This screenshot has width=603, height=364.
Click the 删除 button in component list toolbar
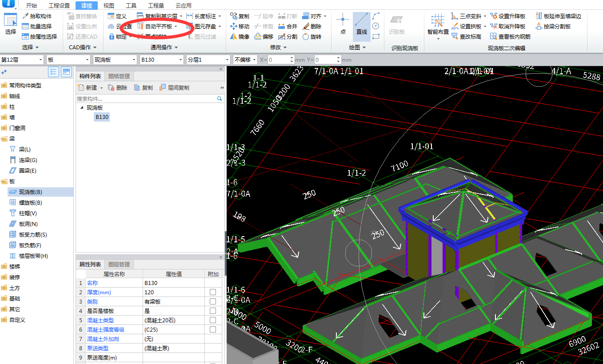click(118, 88)
